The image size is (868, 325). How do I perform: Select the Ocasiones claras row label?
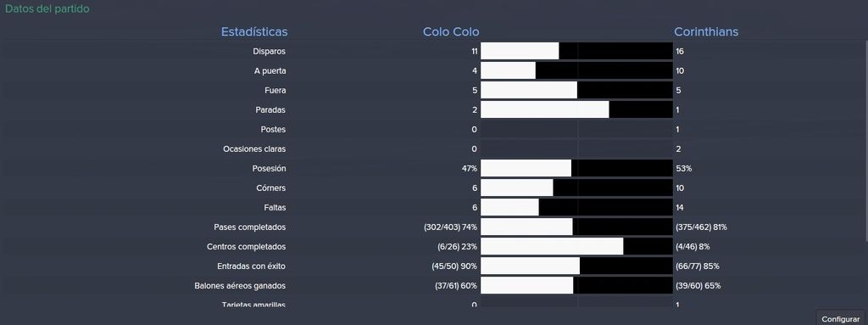[254, 148]
